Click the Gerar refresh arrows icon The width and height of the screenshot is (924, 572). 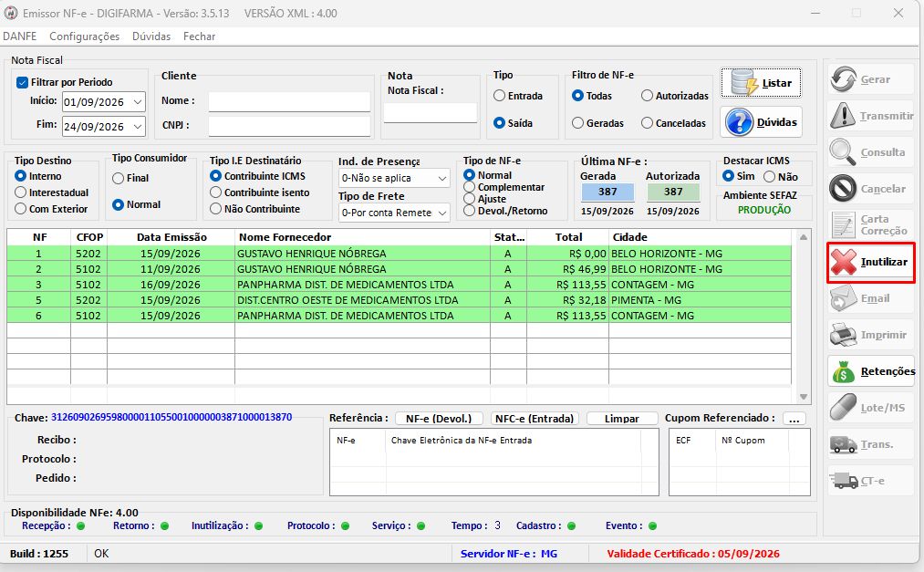coord(843,79)
